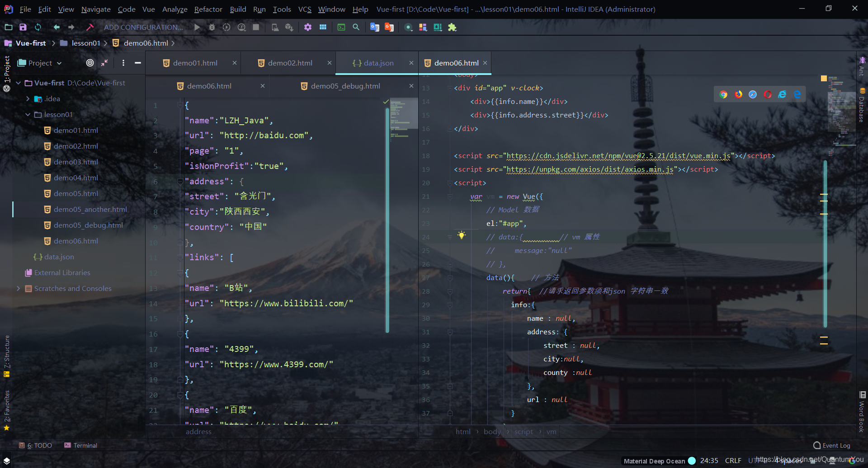Open preview in Opera browser icon
The width and height of the screenshot is (868, 468).
pyautogui.click(x=768, y=94)
